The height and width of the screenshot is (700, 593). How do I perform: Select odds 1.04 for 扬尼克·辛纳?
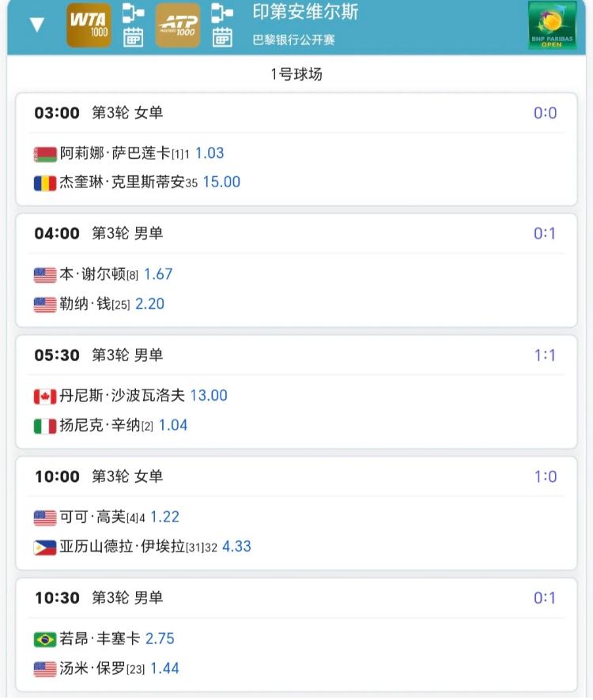[x=173, y=426]
